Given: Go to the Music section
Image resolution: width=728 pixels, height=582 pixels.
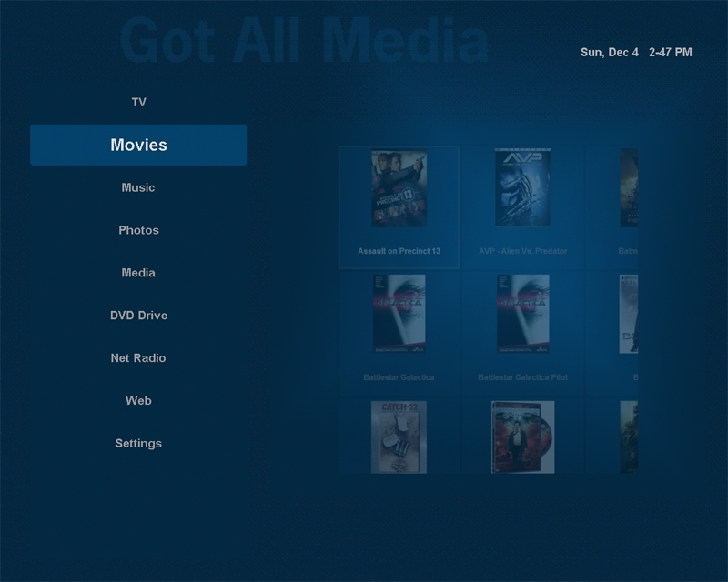Looking at the screenshot, I should click(138, 187).
